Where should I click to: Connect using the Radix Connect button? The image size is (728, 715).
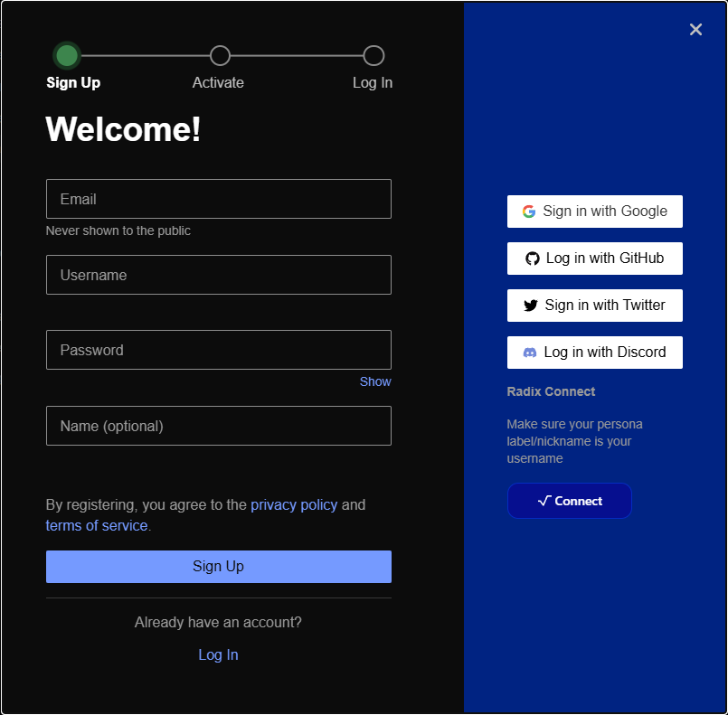(569, 500)
